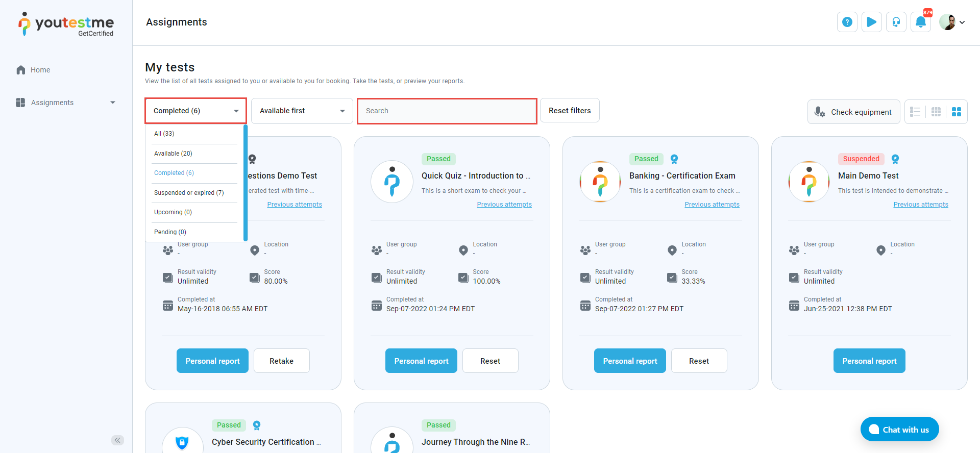Screen dimensions: 980x453
Task: Switch to large card view layout
Action: [x=956, y=112]
